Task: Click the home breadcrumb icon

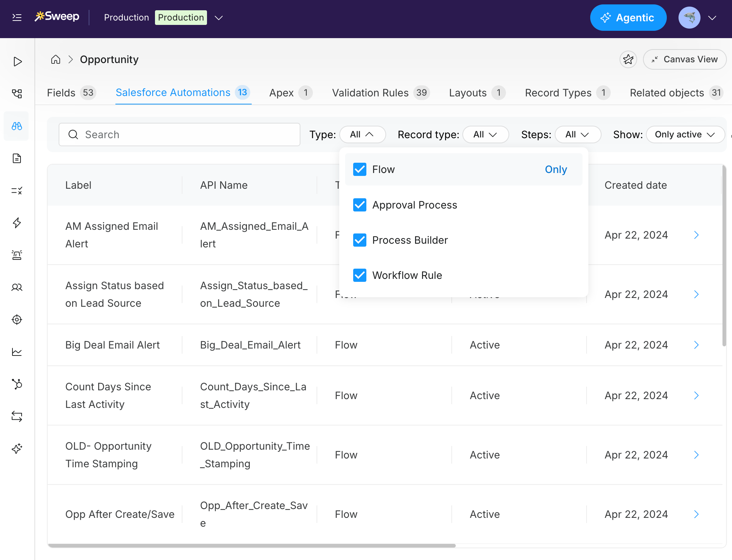Action: pyautogui.click(x=56, y=59)
